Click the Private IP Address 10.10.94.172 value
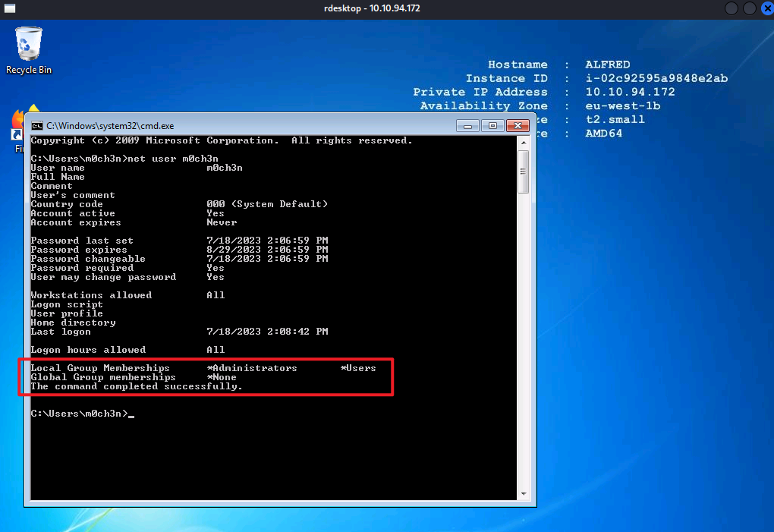The height and width of the screenshot is (532, 774). (630, 93)
